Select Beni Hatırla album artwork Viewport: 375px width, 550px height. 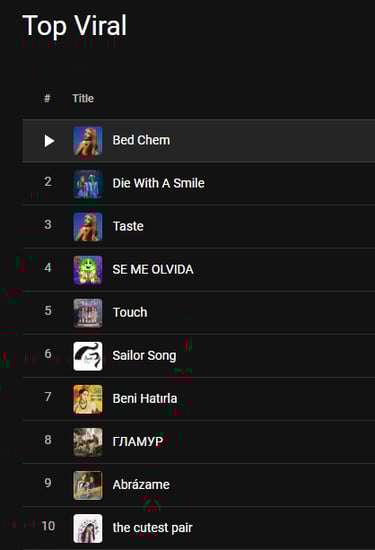88,399
